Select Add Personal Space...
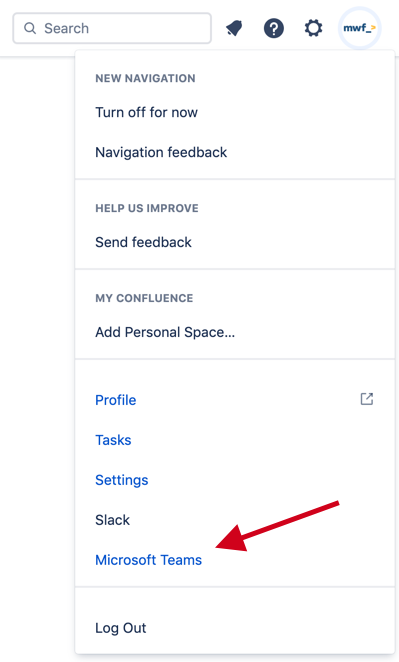This screenshot has height=662, width=399. pos(165,332)
